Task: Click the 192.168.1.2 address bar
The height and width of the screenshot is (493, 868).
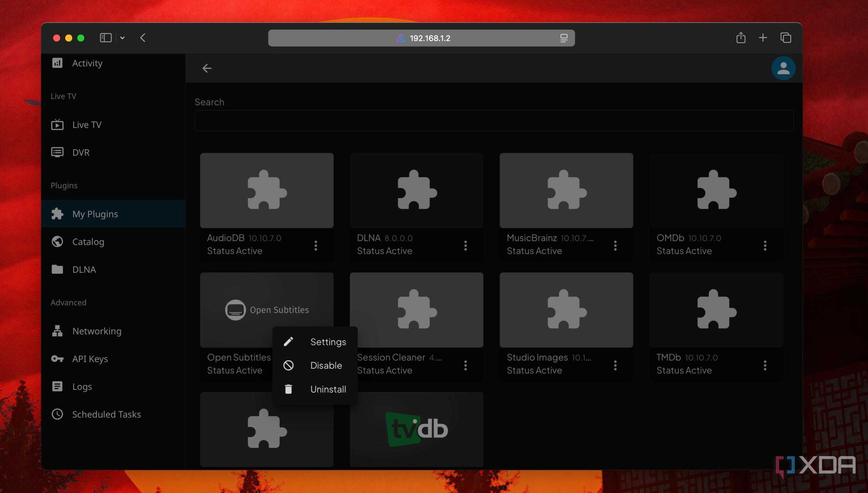Action: click(421, 38)
